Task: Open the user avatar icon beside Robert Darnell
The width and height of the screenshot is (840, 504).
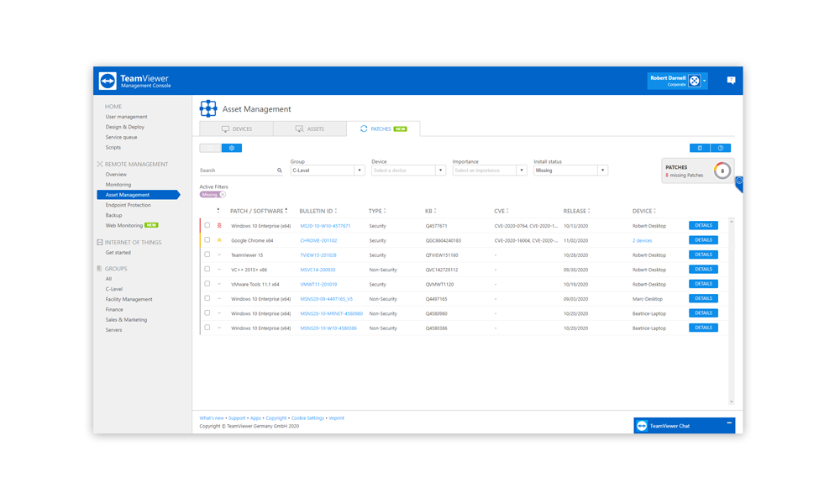Action: click(695, 81)
